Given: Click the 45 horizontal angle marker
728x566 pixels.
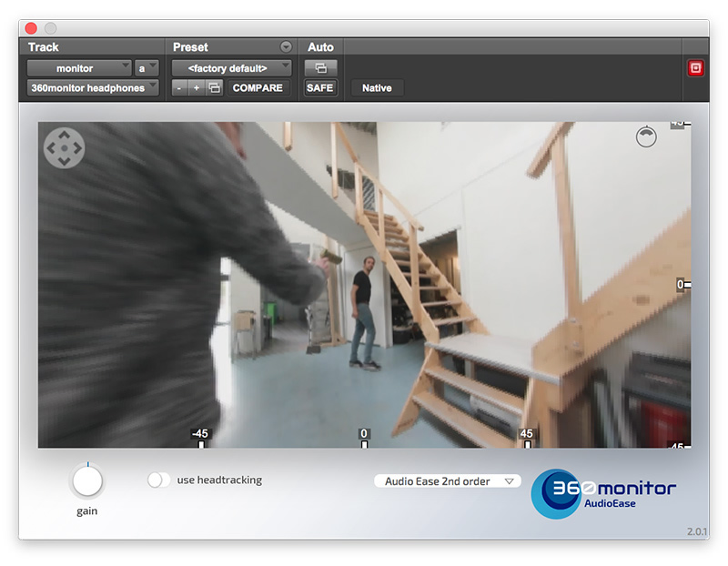Looking at the screenshot, I should tap(527, 439).
